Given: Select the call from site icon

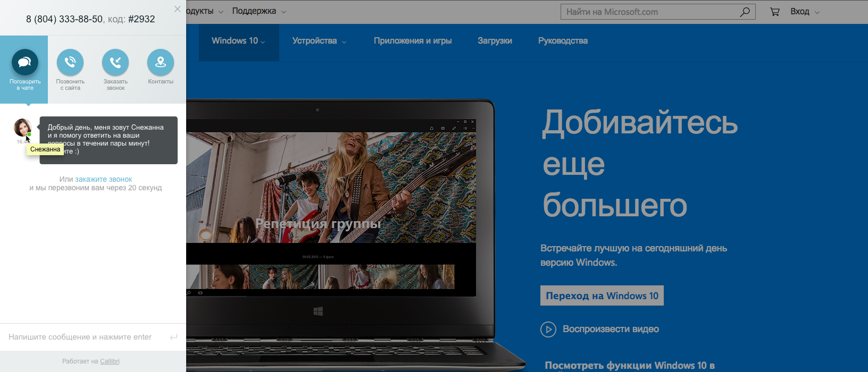Looking at the screenshot, I should [x=70, y=63].
